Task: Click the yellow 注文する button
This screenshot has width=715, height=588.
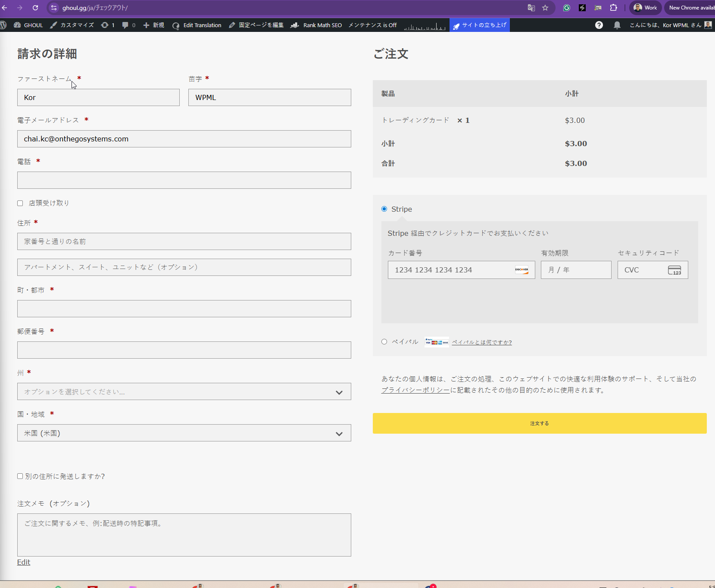Action: (539, 423)
